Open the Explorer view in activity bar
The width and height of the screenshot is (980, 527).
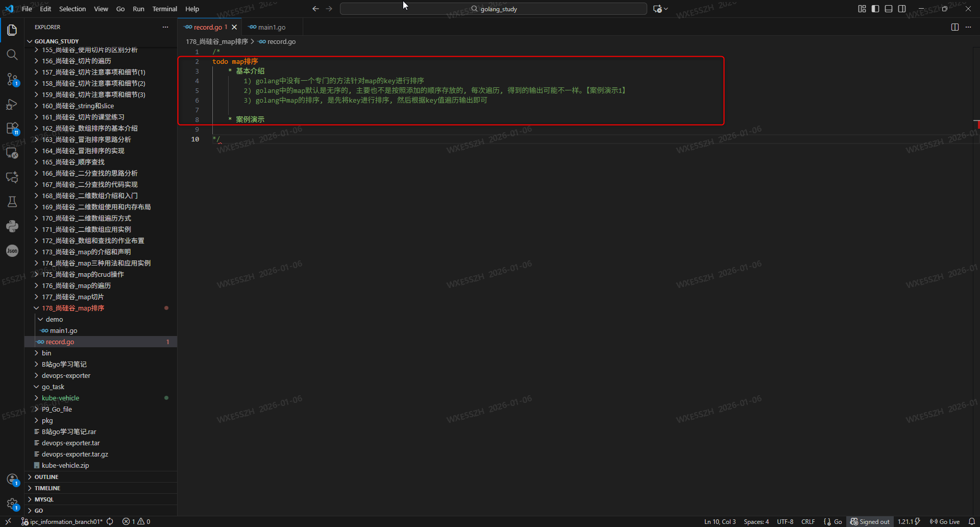[12, 30]
